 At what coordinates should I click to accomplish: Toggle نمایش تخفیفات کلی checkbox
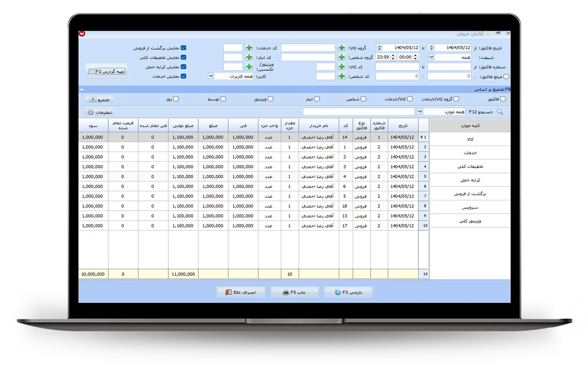(x=183, y=57)
